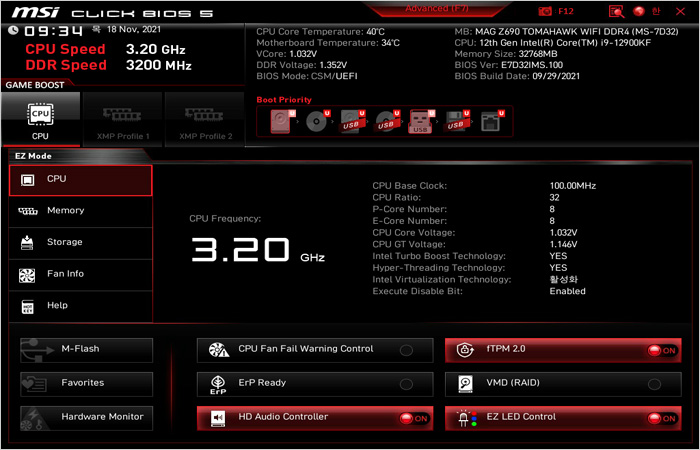Enable Game Boost CPU icon
The image size is (700, 450).
click(41, 120)
